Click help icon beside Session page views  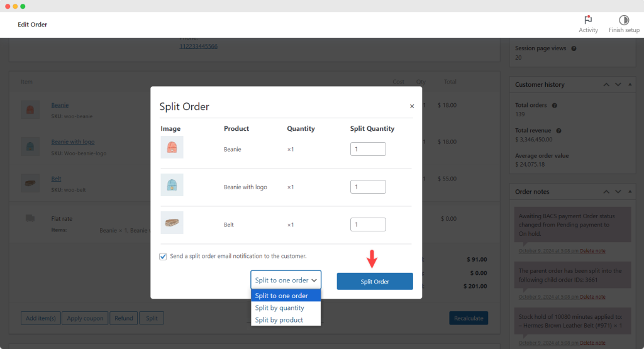574,48
